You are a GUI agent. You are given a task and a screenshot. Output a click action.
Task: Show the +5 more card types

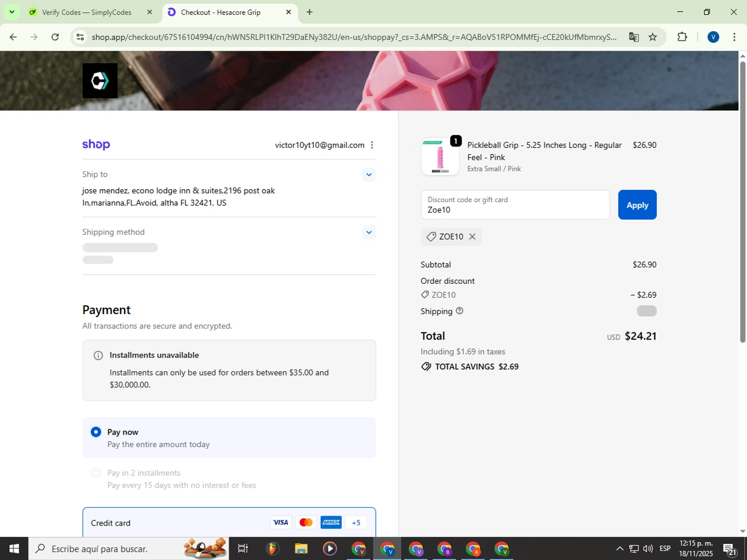tap(356, 523)
